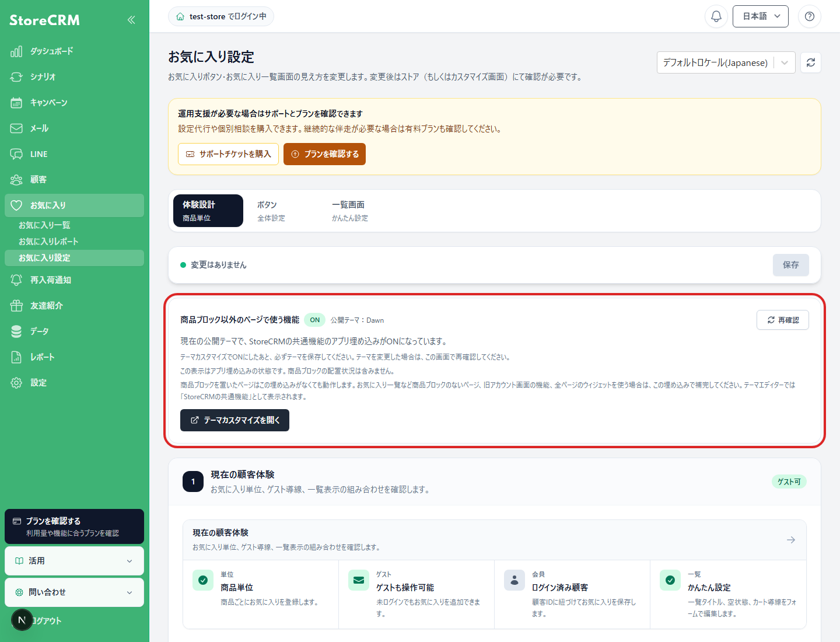The image size is (840, 642).
Task: Click the 再入荷通知 bell icon in sidebar
Action: [x=16, y=280]
